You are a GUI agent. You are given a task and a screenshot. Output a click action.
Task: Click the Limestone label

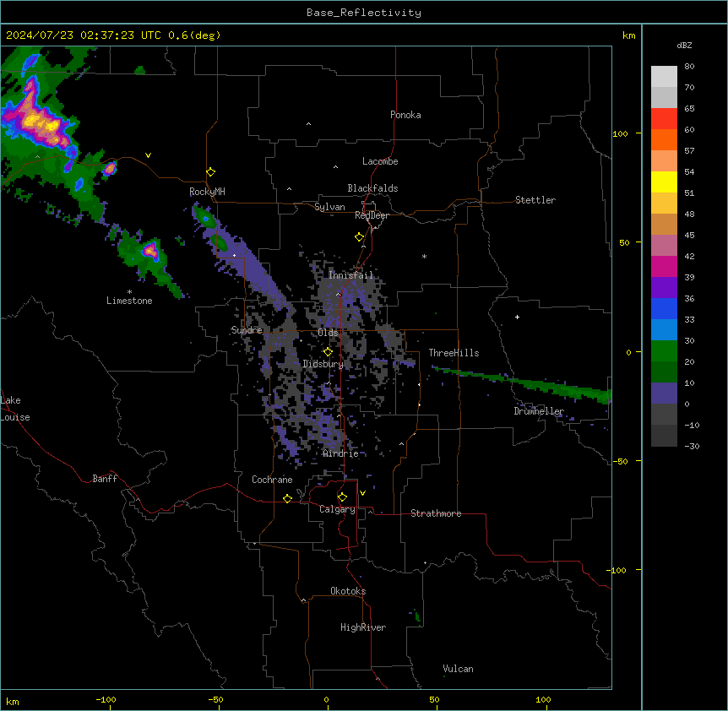[129, 301]
